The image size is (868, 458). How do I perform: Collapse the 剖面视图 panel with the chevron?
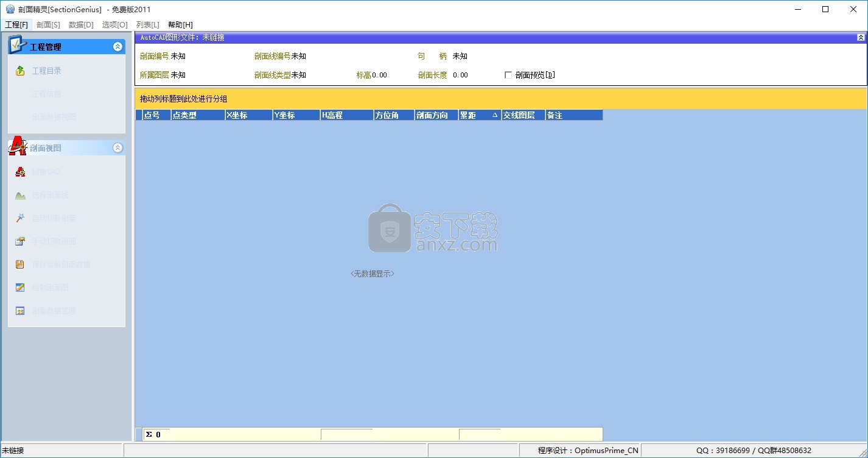pos(118,148)
